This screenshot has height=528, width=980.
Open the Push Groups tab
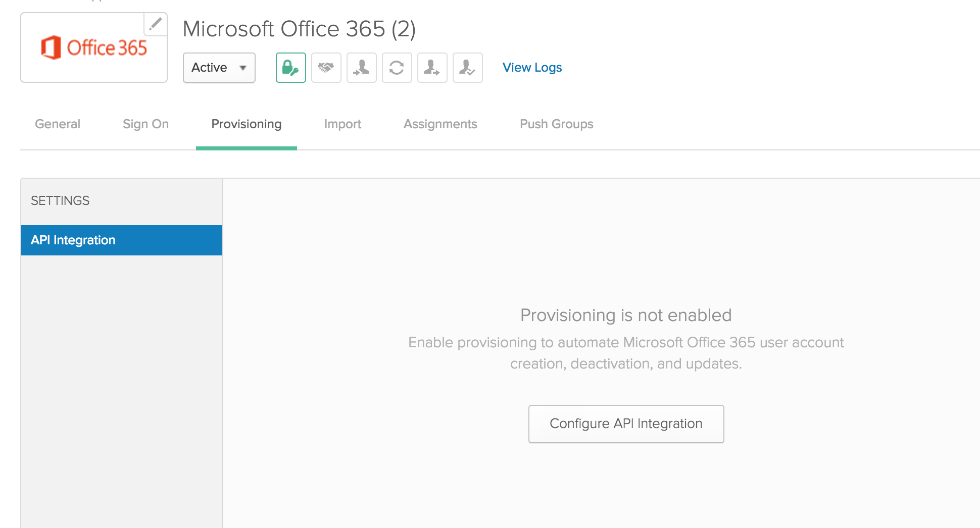[x=556, y=124]
